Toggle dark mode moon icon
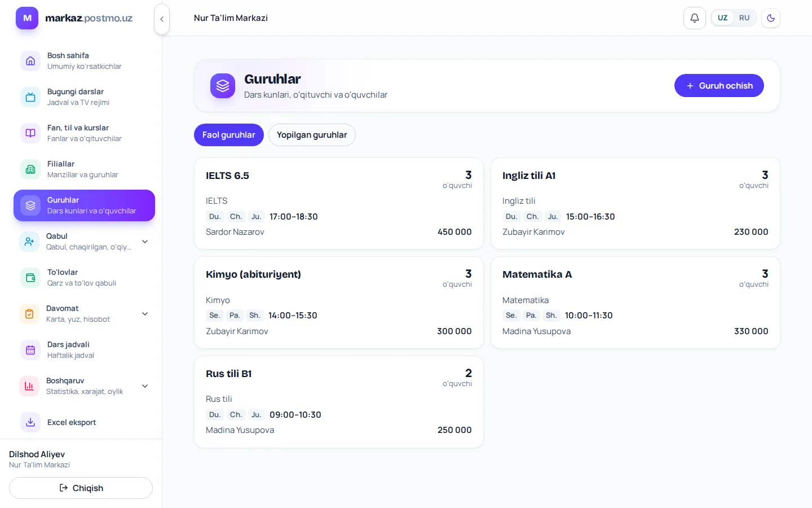Screen dimensions: 812x508 tap(771, 18)
